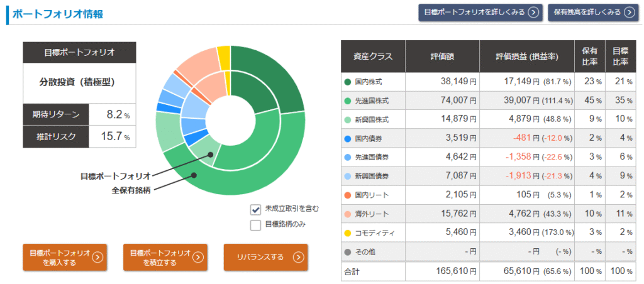Click arrow icon on 目標ポートフォリオを購入する

[97, 257]
